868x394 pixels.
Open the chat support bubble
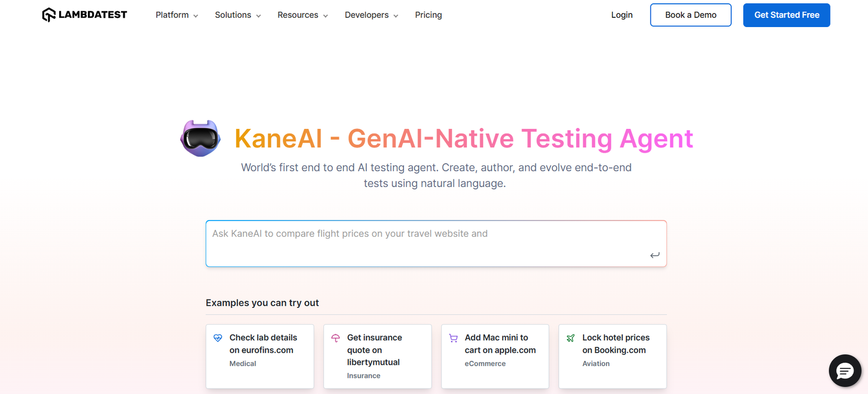(845, 371)
